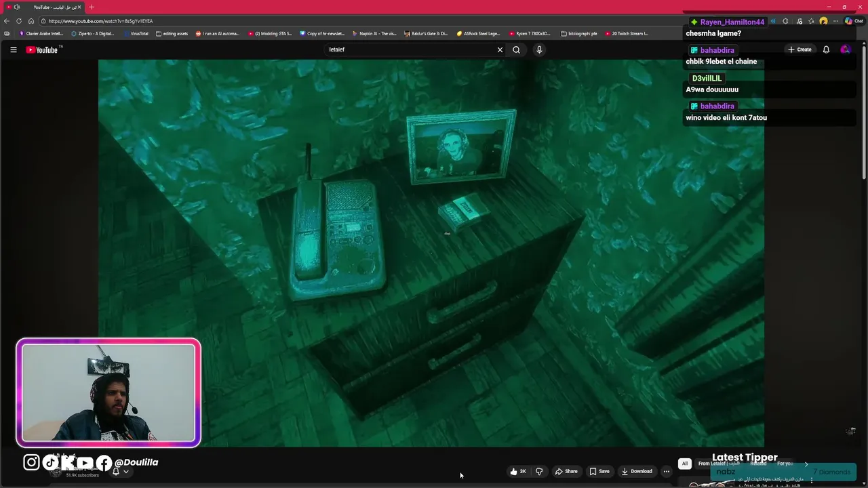Open the I run an AI automa... bookmark

tap(218, 33)
